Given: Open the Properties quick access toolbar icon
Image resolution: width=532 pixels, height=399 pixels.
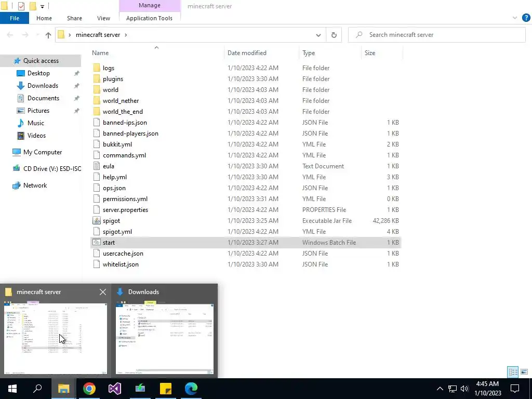Looking at the screenshot, I should click(21, 6).
